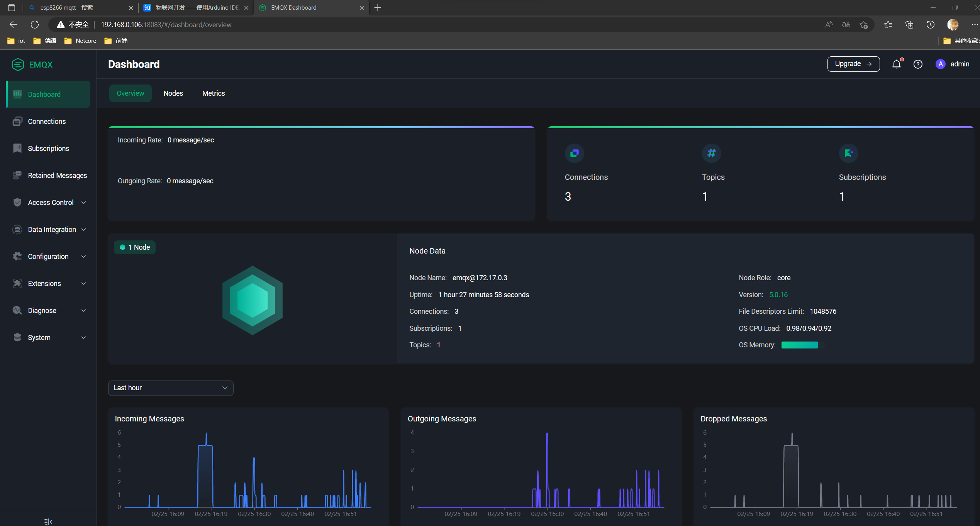This screenshot has width=980, height=526.
Task: Click the OS Memory usage bar
Action: tap(803, 345)
